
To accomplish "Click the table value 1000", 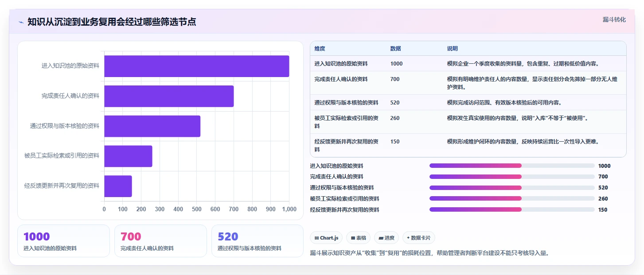I will (396, 64).
